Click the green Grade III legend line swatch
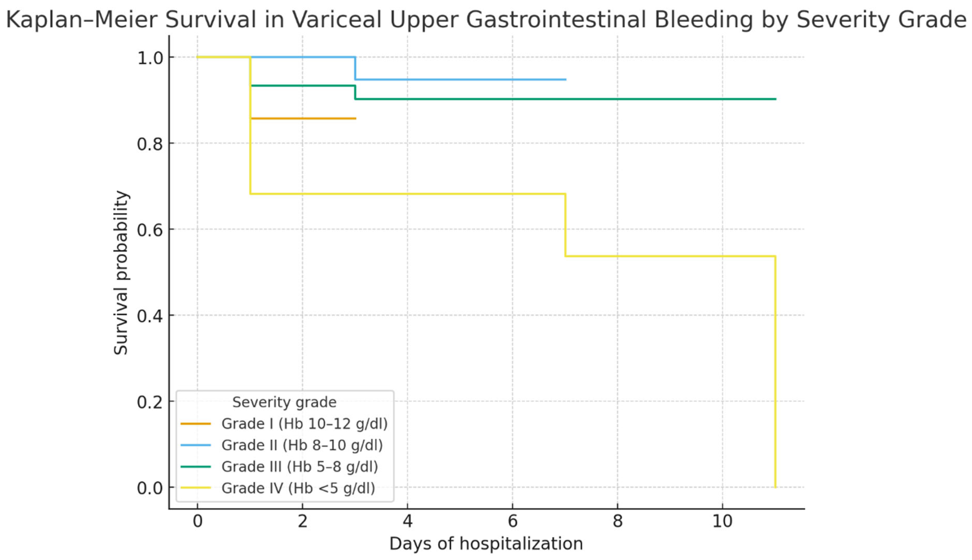Screen dimensions: 972x560 click(x=196, y=467)
